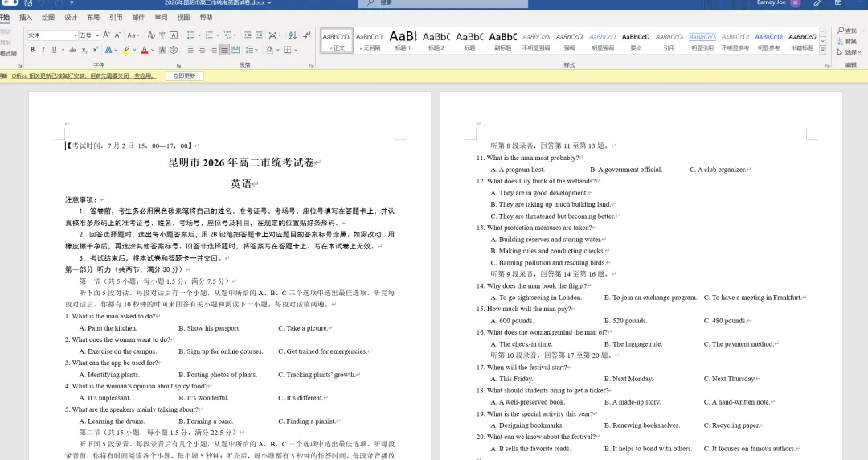
Task: Align text left
Action: [191, 50]
